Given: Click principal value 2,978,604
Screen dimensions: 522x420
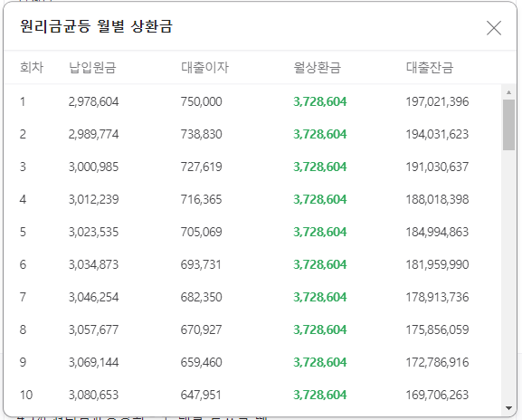Looking at the screenshot, I should (93, 101).
